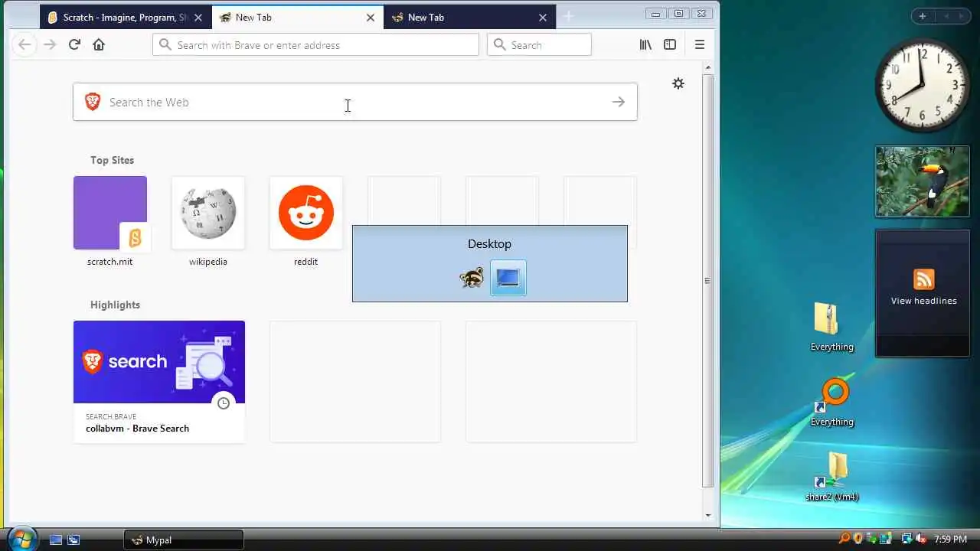The image size is (980, 551).
Task: Select Mypal taskbar button
Action: tap(184, 540)
